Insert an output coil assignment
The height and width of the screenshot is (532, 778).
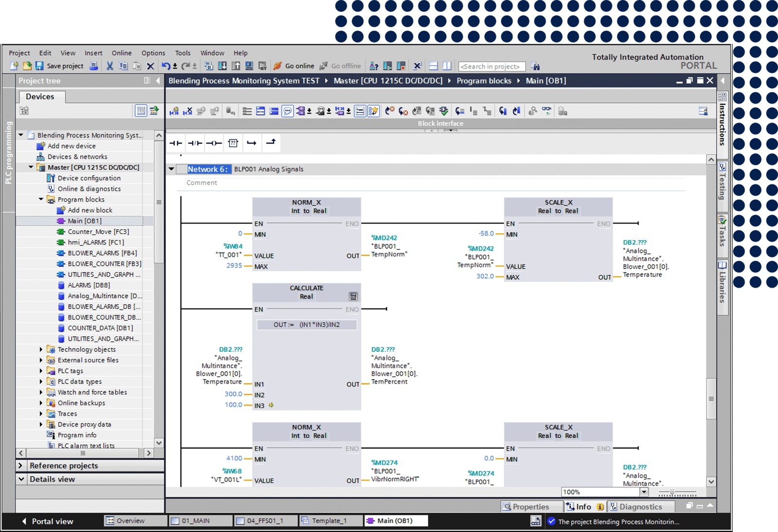pos(214,143)
